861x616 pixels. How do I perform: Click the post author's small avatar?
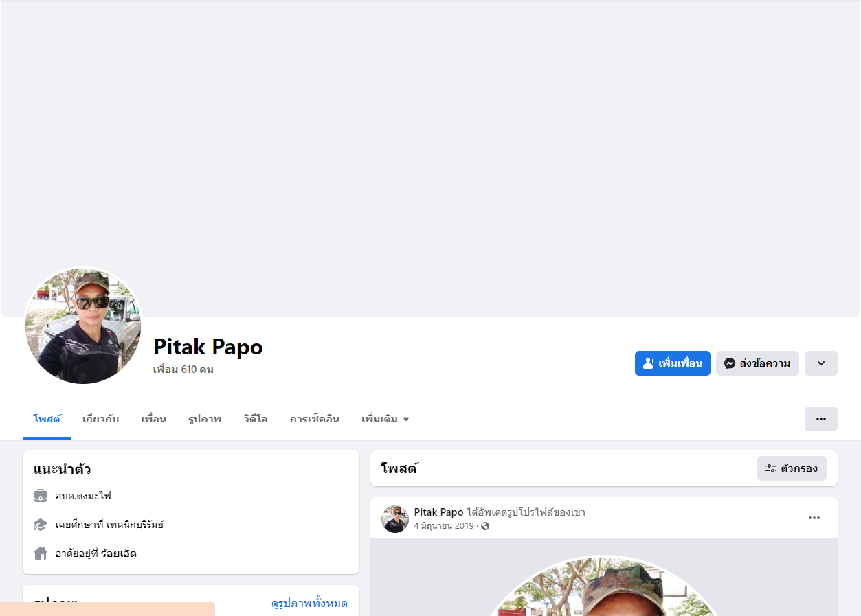pos(395,519)
